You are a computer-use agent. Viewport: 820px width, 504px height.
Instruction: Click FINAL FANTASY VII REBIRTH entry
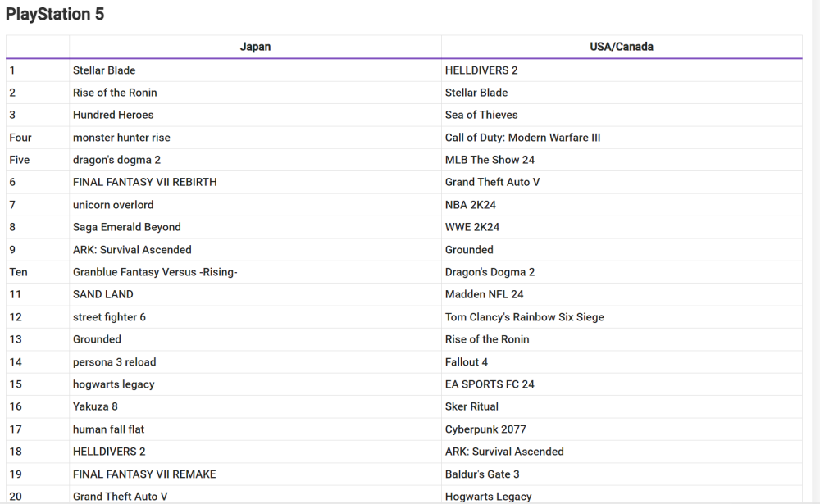coord(144,182)
